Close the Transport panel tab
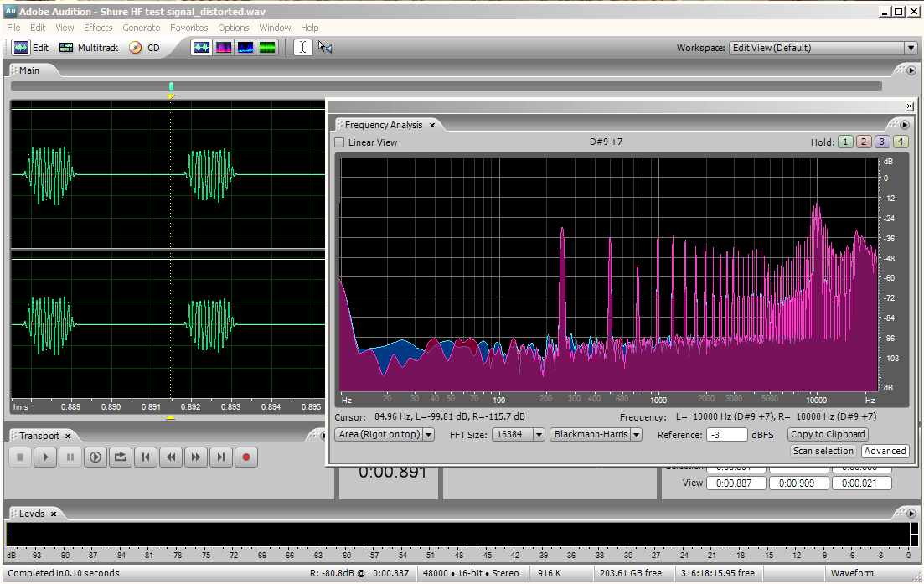 pos(68,436)
